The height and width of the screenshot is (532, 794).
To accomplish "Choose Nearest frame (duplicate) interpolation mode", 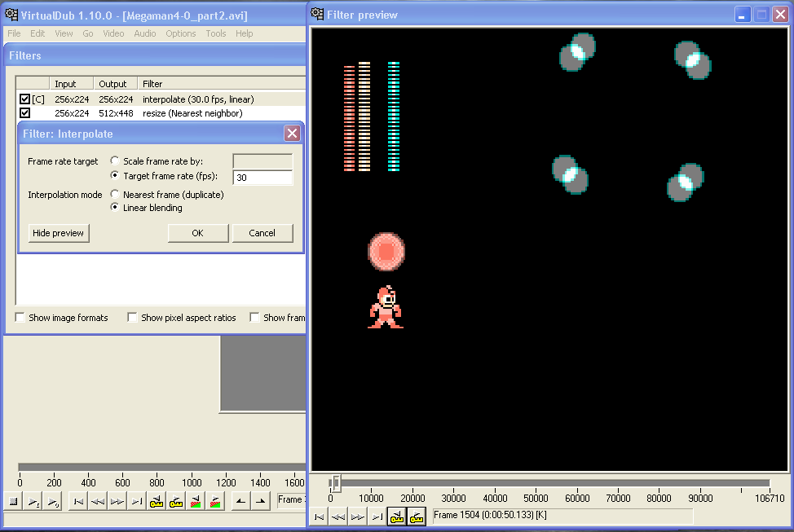I will (115, 195).
